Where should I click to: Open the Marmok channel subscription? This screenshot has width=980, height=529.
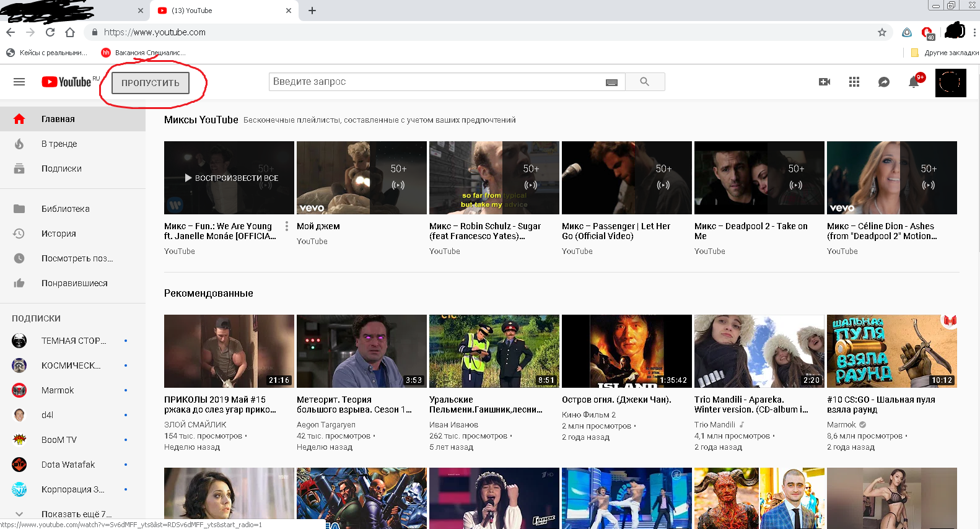pyautogui.click(x=58, y=390)
